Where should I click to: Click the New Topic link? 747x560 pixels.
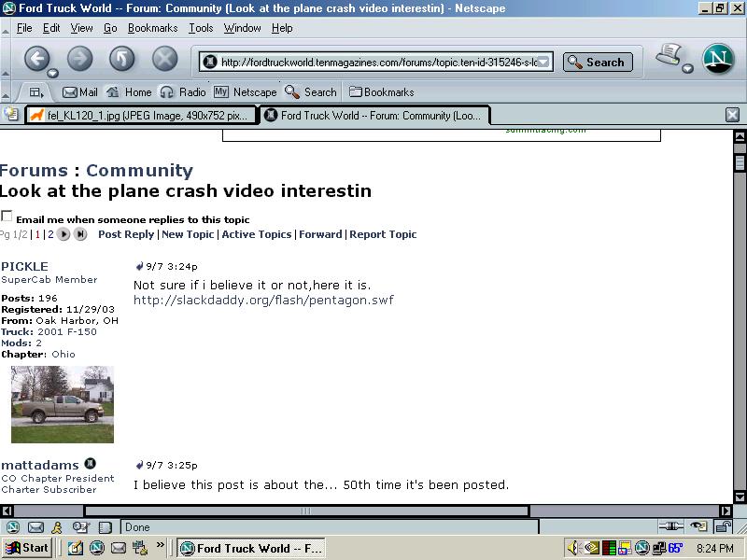[x=188, y=234]
